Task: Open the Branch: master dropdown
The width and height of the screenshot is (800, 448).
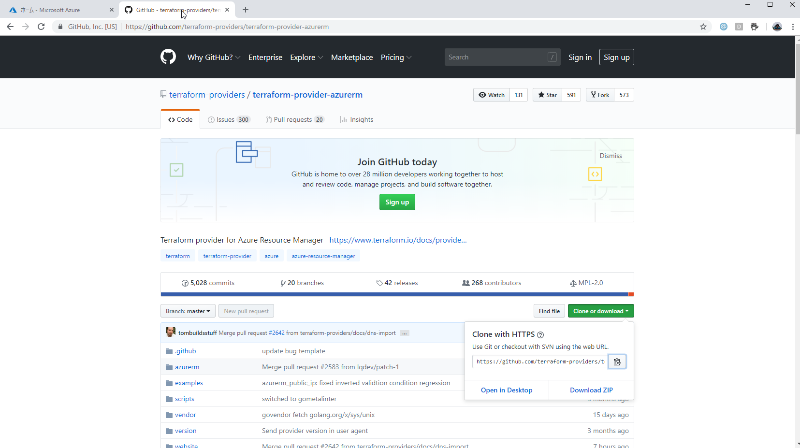Action: 188,311
